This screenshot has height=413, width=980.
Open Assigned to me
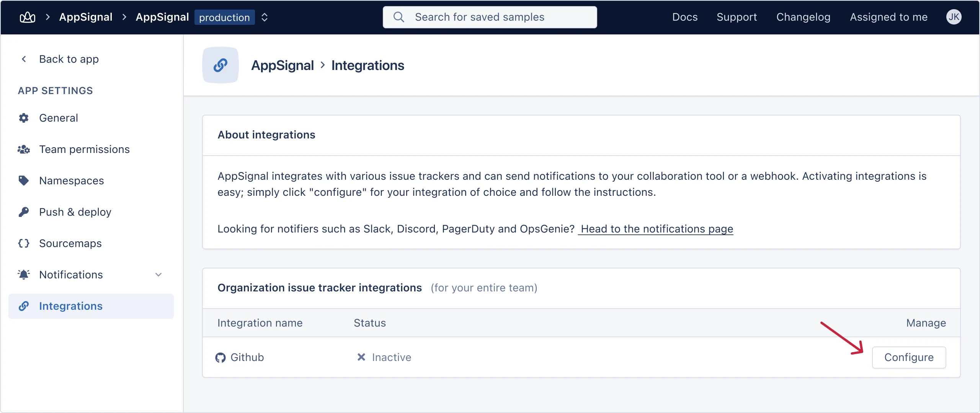[x=889, y=17]
